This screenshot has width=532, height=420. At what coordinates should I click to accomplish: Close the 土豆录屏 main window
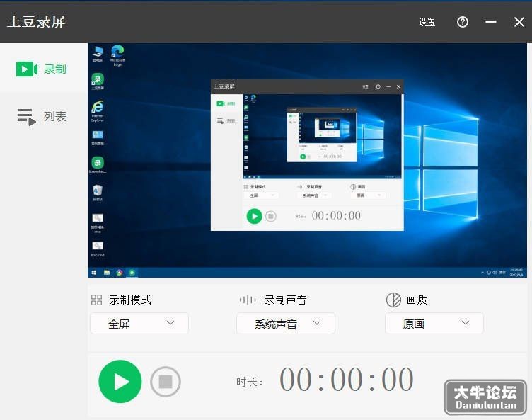pyautogui.click(x=519, y=22)
